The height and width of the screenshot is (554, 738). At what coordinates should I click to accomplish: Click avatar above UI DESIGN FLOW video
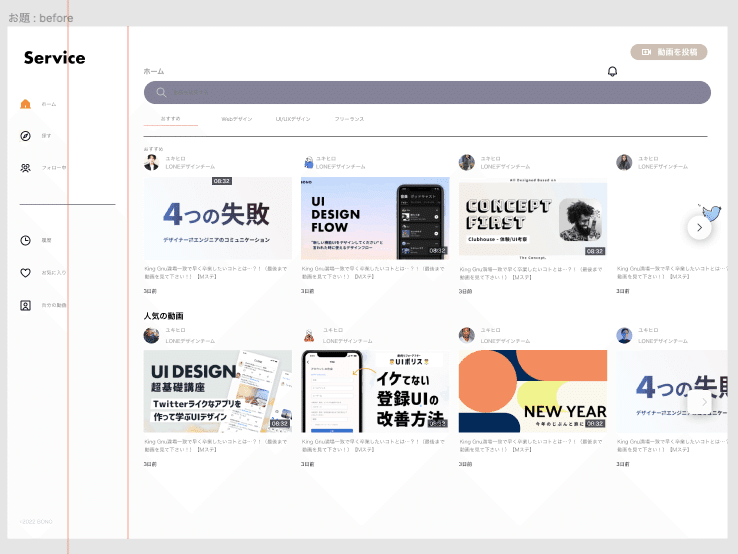coord(309,162)
